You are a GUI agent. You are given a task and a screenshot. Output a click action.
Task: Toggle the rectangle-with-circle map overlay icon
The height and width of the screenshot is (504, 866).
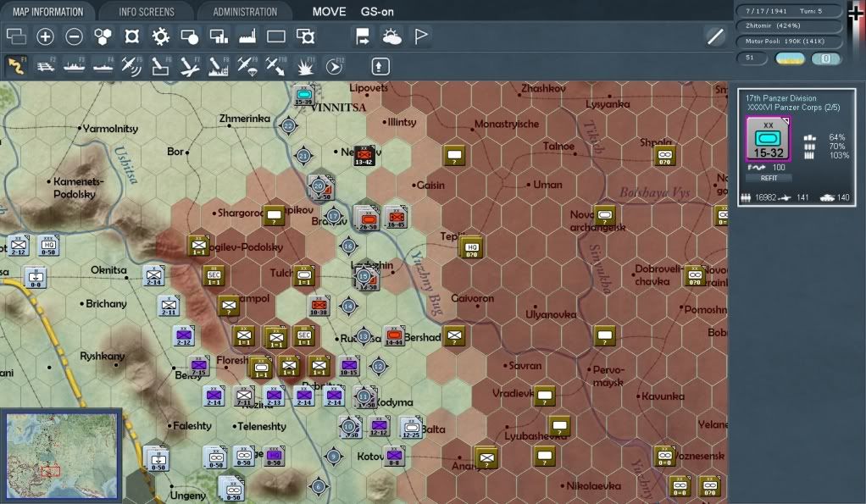pos(190,36)
